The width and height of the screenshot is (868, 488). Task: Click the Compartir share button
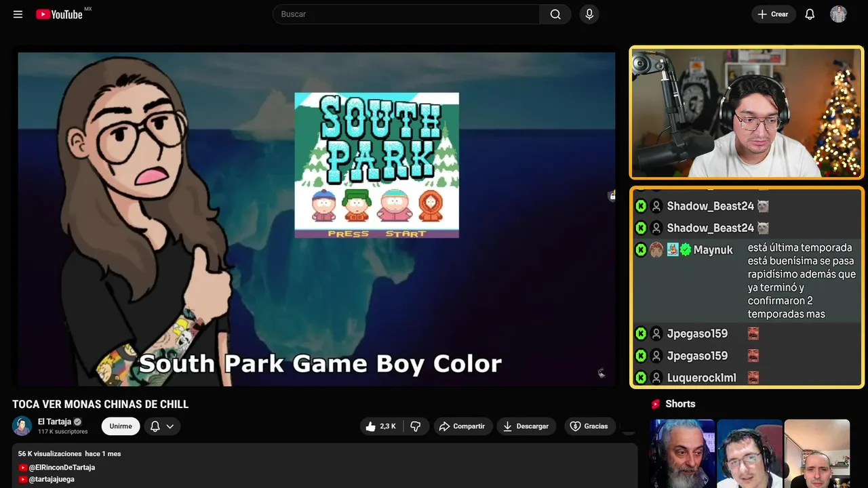462,426
